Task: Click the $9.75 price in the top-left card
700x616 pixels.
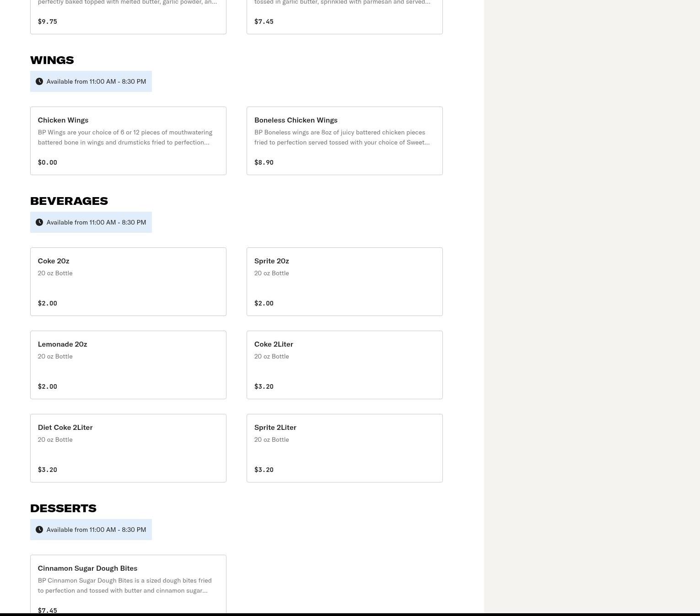Action: 48,21
